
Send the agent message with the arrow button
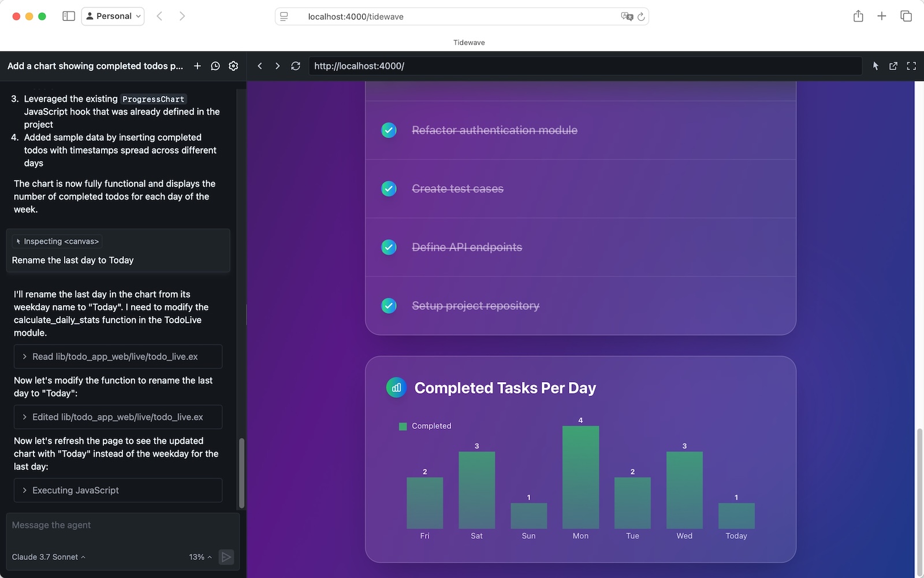tap(226, 557)
